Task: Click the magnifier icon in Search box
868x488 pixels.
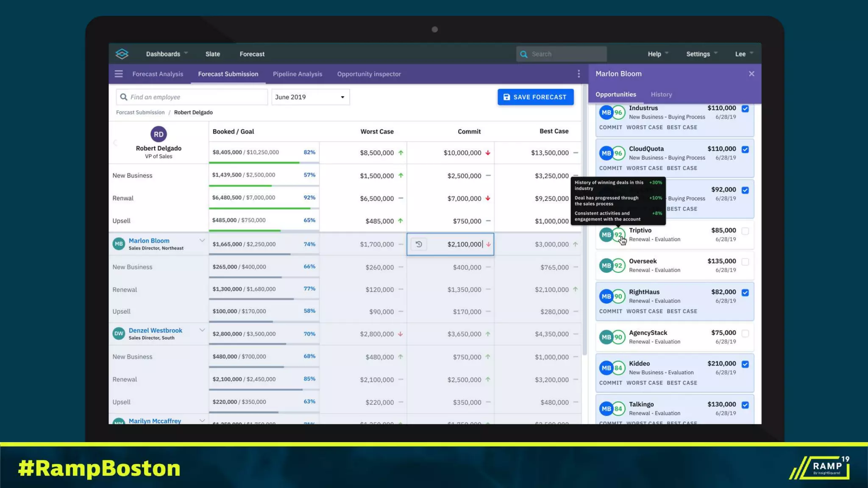Action: [x=524, y=54]
